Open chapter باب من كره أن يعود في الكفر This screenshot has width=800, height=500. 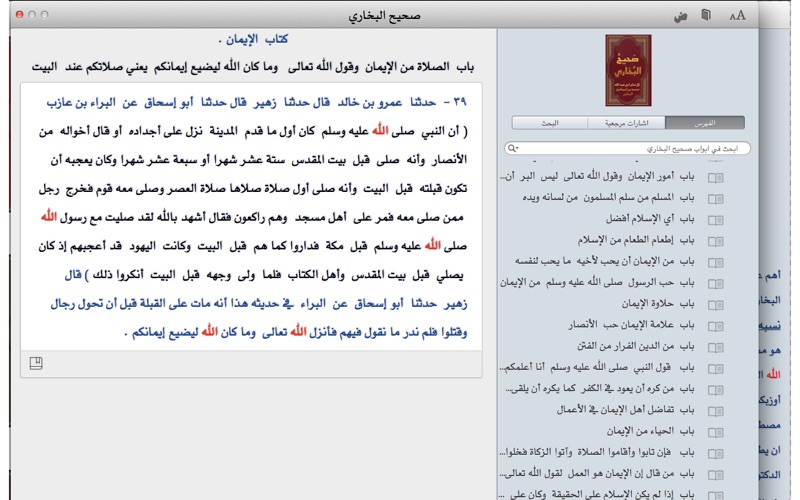[x=600, y=389]
